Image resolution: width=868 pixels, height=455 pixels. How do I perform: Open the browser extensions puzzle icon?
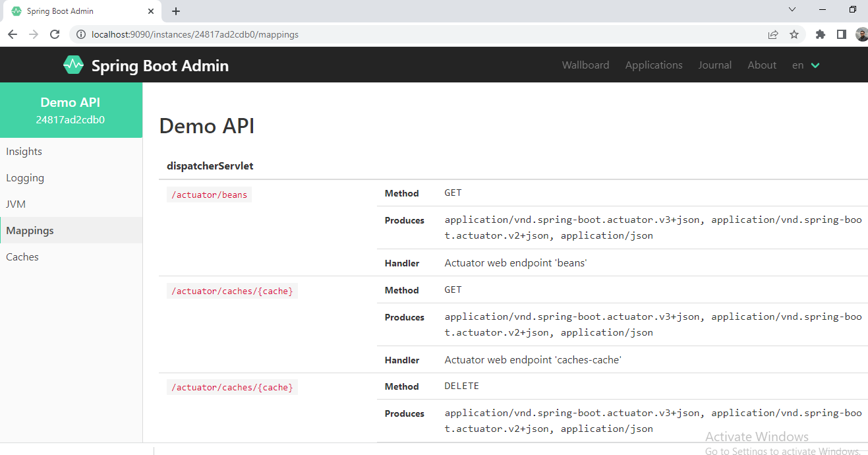click(820, 34)
